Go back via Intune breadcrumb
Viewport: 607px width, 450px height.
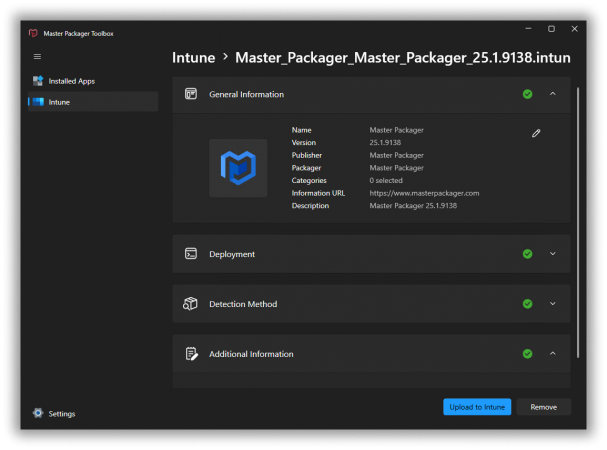click(x=194, y=58)
